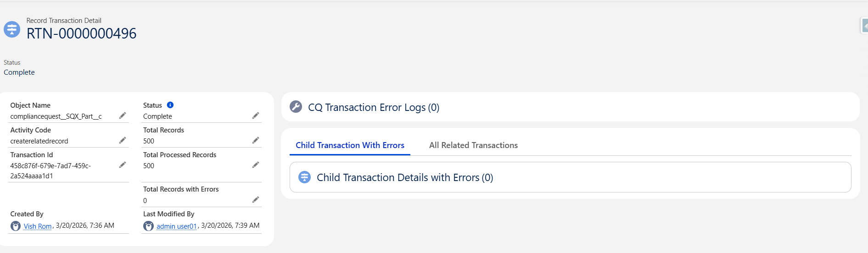This screenshot has height=253, width=868.
Task: Edit the Object Name field pencil icon
Action: point(123,115)
